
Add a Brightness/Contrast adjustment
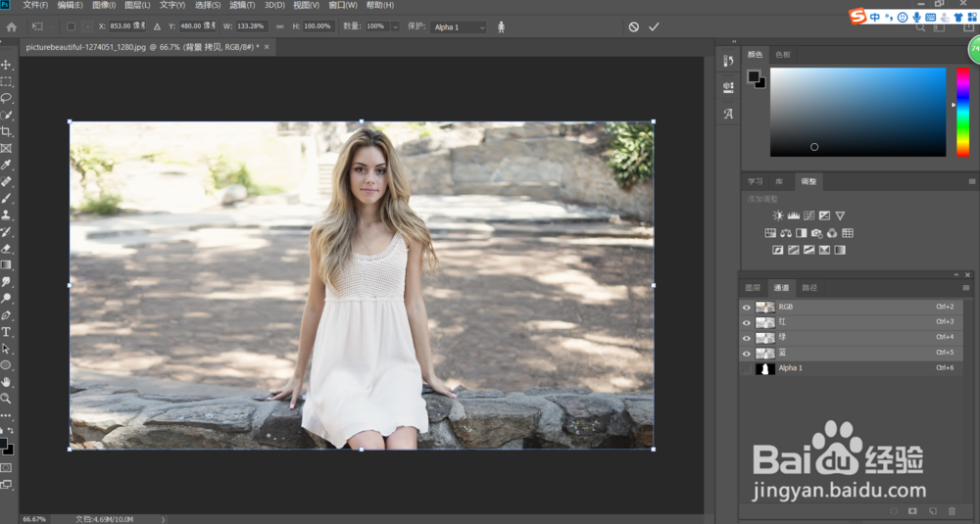click(777, 215)
